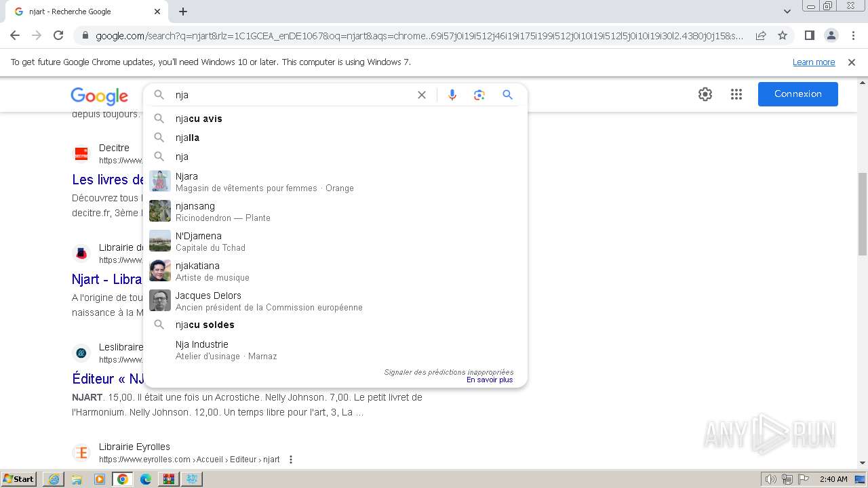Viewport: 868px width, 488px height.
Task: Start voice search with microphone icon
Action: [452, 95]
